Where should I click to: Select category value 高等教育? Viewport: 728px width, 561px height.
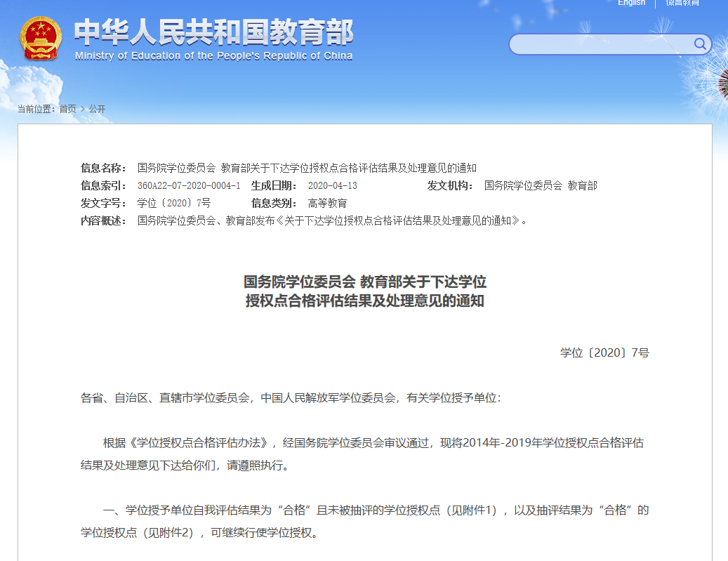tap(327, 204)
